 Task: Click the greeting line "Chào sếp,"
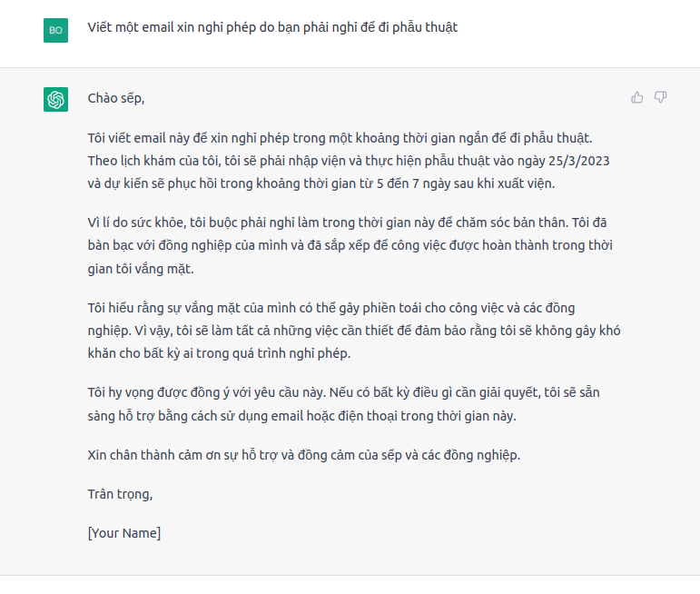[115, 97]
